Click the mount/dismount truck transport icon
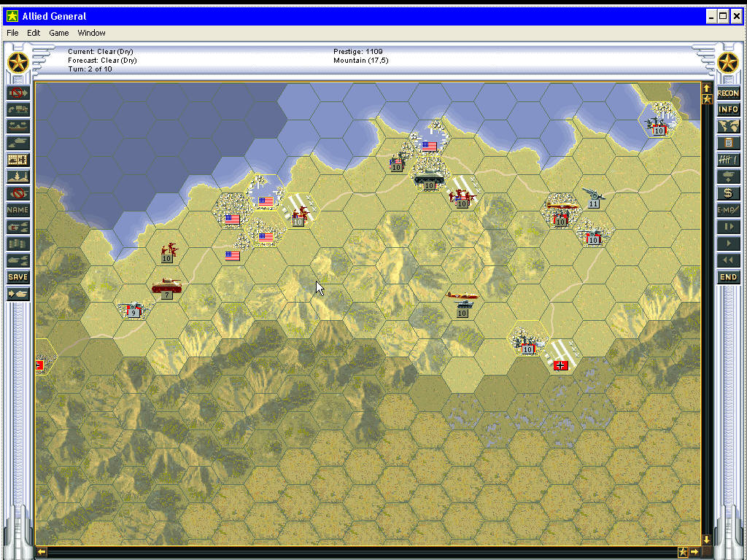The height and width of the screenshot is (560, 747). [18, 109]
